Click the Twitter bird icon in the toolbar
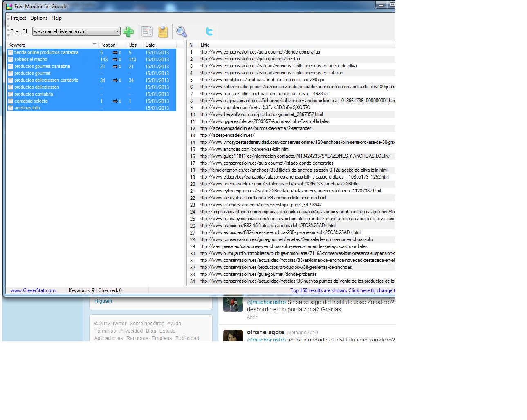Viewport: 527px width, 420px height. click(x=209, y=31)
